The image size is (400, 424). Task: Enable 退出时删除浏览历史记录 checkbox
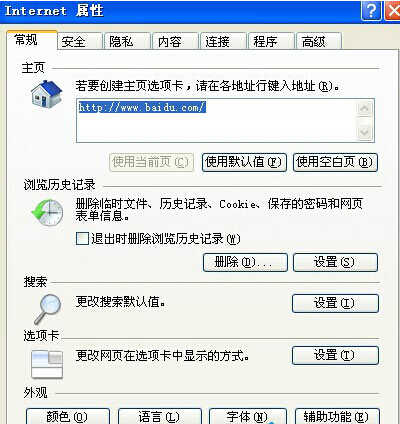pyautogui.click(x=82, y=239)
